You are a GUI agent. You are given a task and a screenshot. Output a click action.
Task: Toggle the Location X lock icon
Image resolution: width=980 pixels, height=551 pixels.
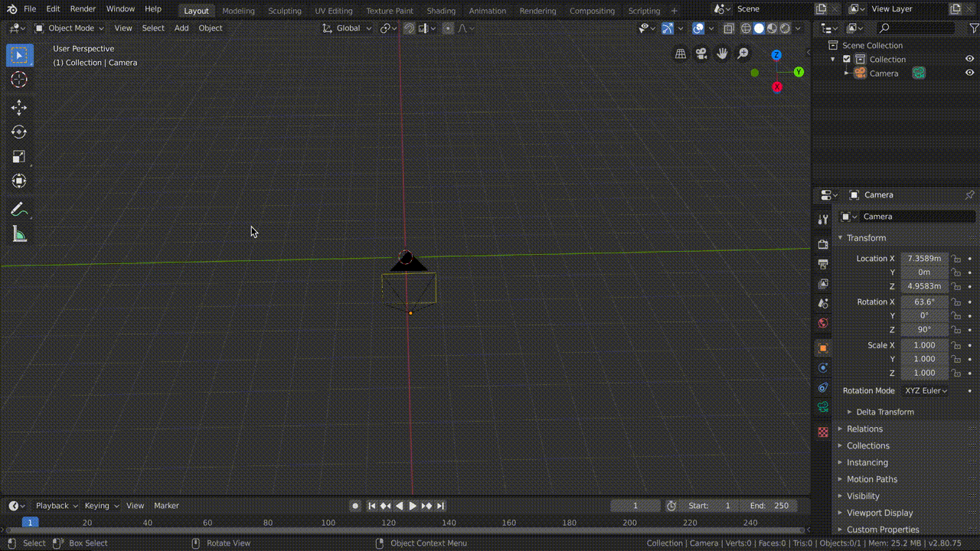[955, 259]
